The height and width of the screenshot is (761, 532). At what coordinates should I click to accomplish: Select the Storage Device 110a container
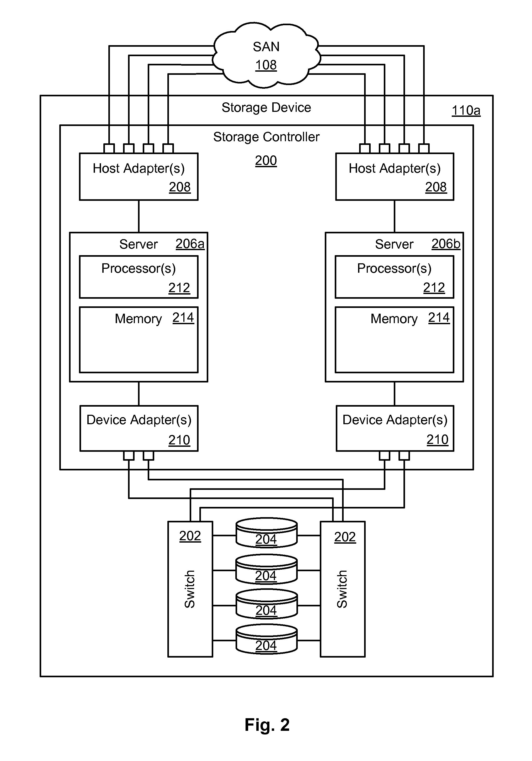tap(266, 102)
